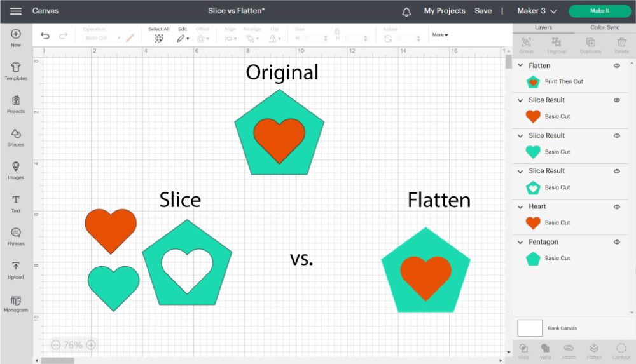The image size is (636, 364).
Task: Collapse the third Slice Result group
Action: click(x=520, y=171)
